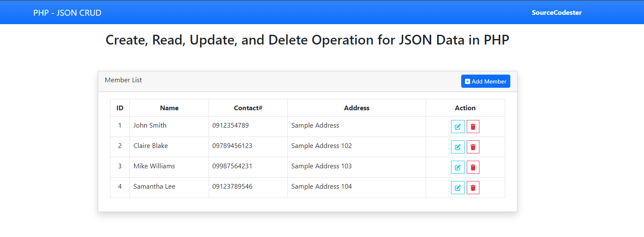Select the Contact# column header

248,108
